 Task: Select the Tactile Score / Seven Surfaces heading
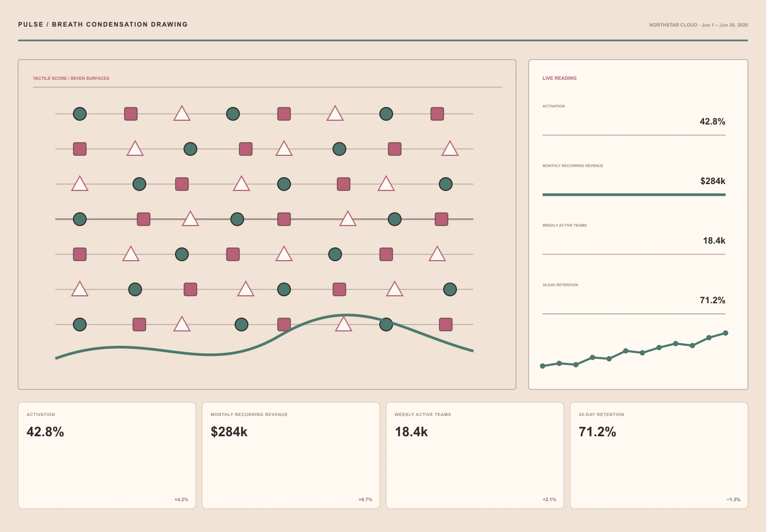71,78
